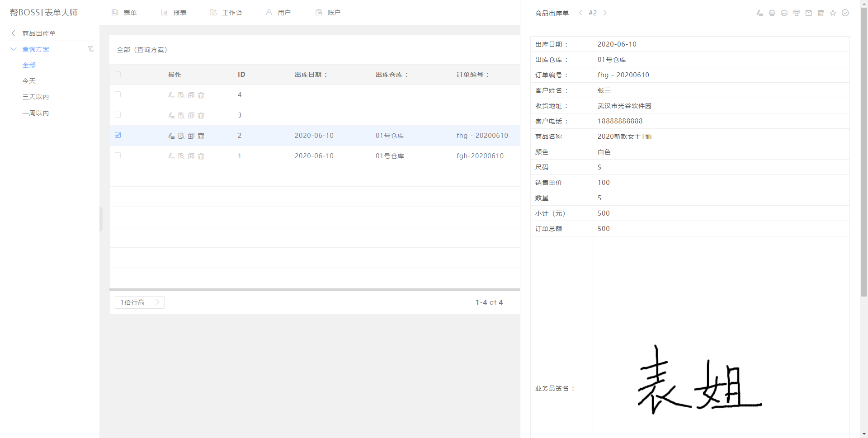The image size is (868, 438).
Task: Click the edit icon in row ID 2
Action: [x=171, y=136]
